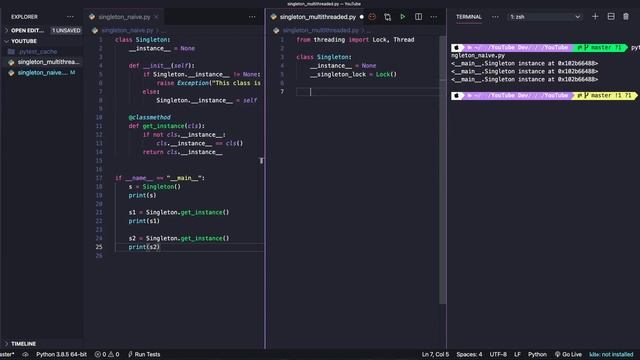Viewport: 640px width, 360px height.
Task: Open terminal panel more tabs menu
Action: pyautogui.click(x=495, y=17)
